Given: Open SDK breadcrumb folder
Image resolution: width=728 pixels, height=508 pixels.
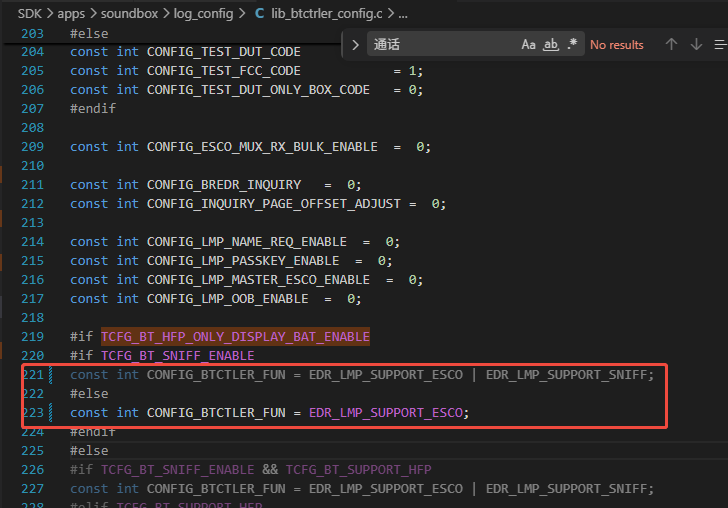Looking at the screenshot, I should click(x=30, y=14).
